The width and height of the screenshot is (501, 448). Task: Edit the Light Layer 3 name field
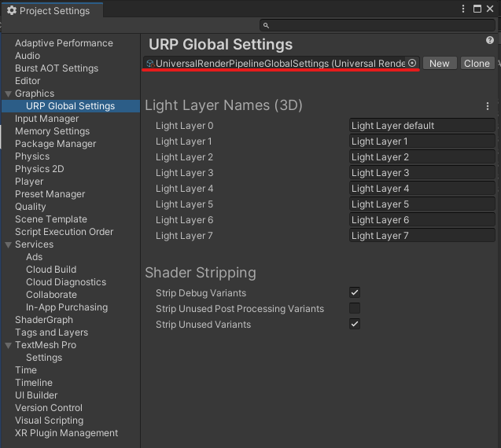pos(422,172)
